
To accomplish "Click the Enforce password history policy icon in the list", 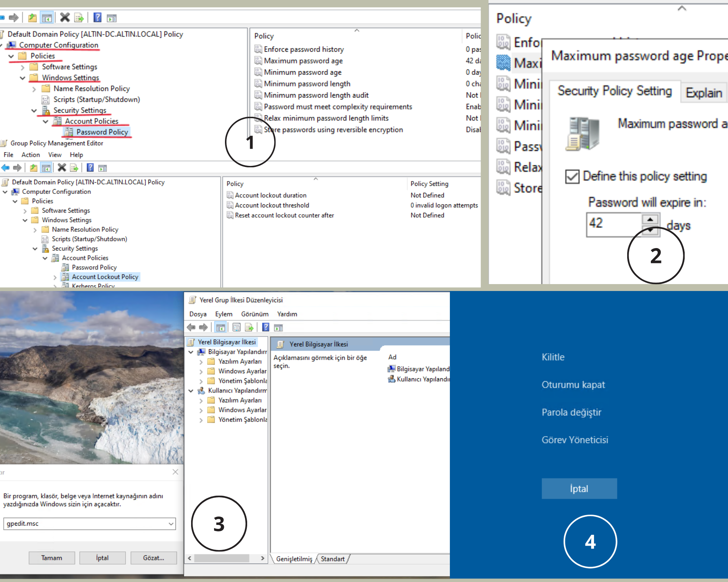I will (x=258, y=49).
